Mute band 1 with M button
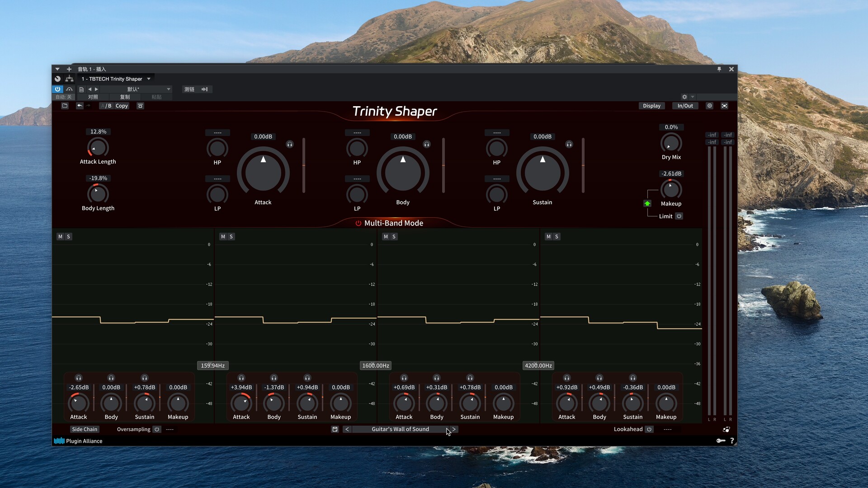The image size is (868, 488). (x=61, y=236)
